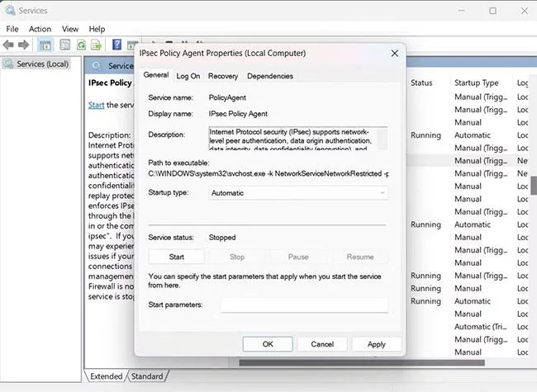537x392 pixels.
Task: Close the IPsec Policy Agent Properties dialog
Action: (x=395, y=54)
